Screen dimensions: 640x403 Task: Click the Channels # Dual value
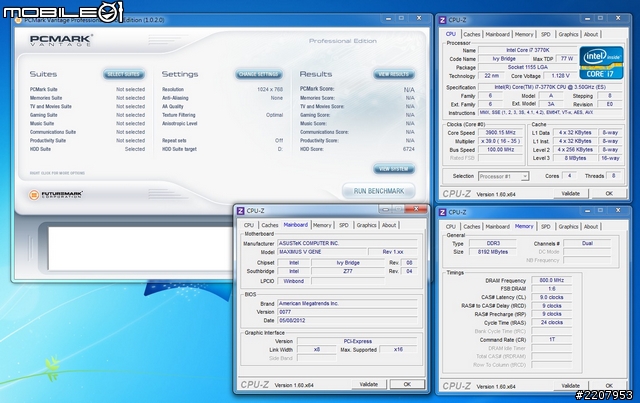click(x=587, y=243)
